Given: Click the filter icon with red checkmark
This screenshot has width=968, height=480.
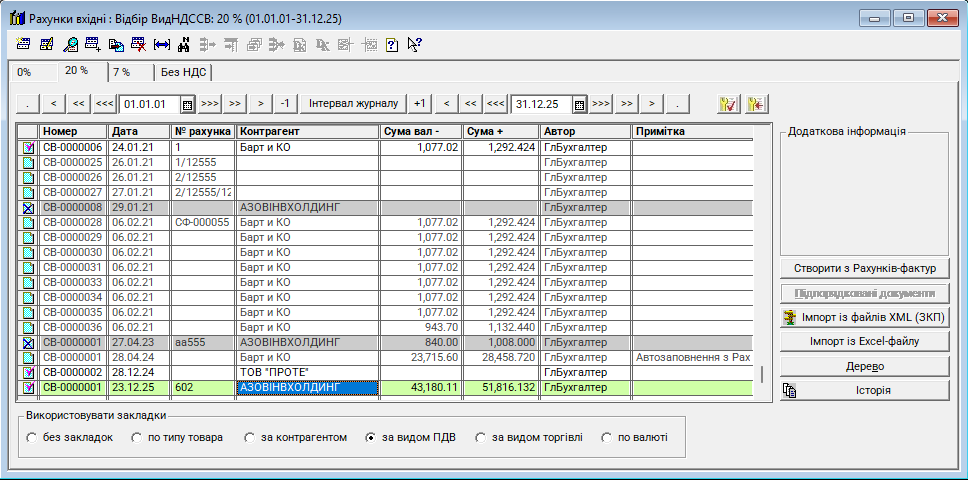Looking at the screenshot, I should click(728, 103).
